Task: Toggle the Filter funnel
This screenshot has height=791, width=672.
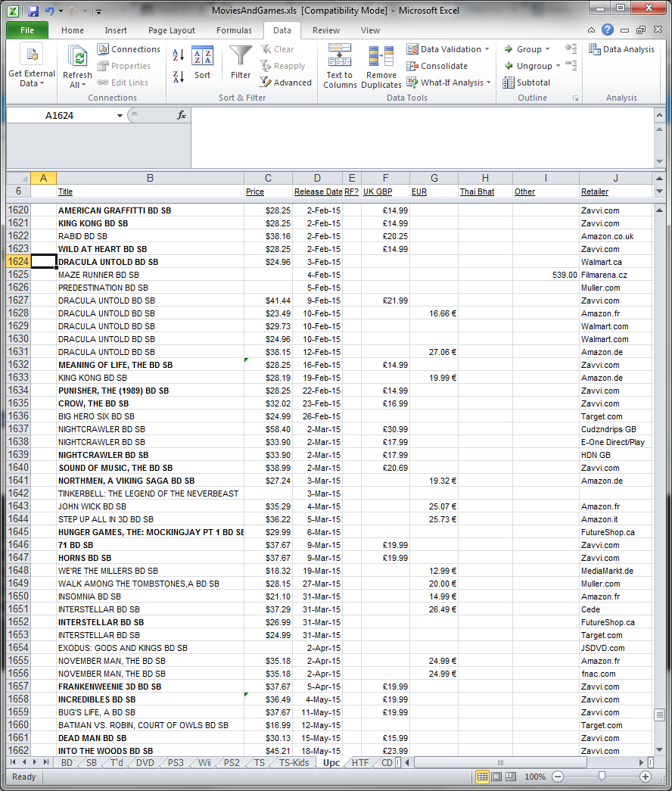Action: 241,63
